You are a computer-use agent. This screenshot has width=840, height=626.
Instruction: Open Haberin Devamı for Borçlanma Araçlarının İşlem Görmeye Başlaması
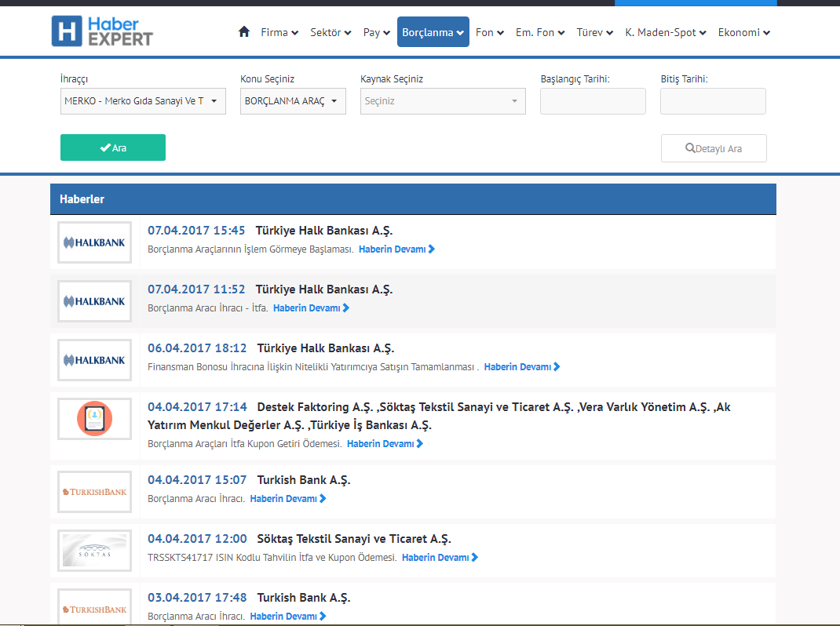click(396, 249)
